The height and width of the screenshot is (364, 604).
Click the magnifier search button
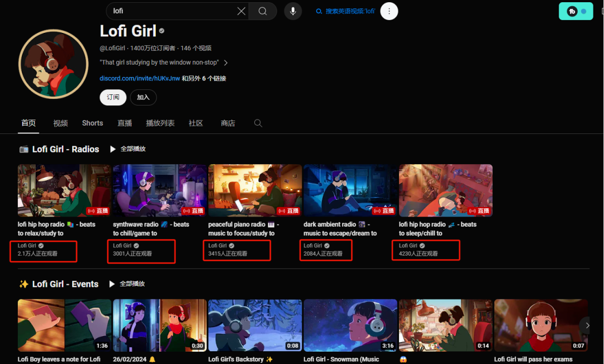tap(263, 11)
